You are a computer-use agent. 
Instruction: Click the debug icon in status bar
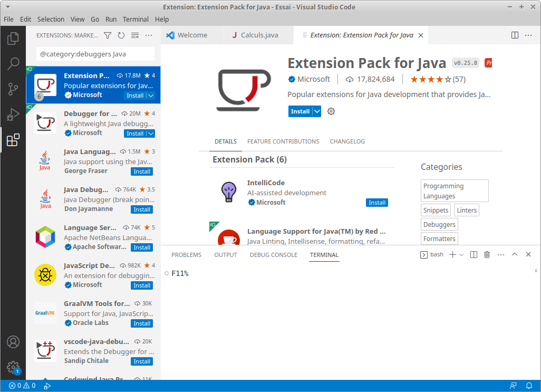coord(47,386)
